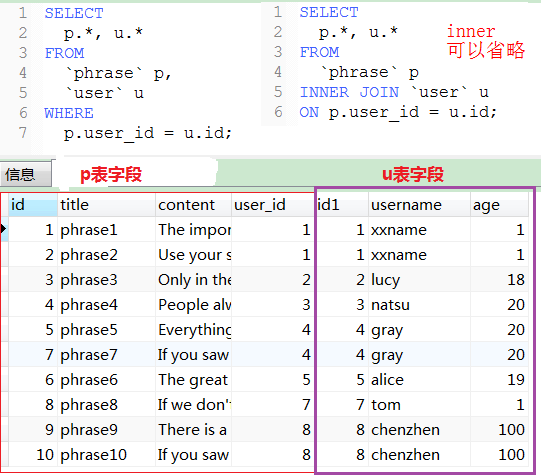Image resolution: width=541 pixels, height=476 pixels.
Task: Click 'If you saw' content in phrase10 row
Action: point(193,455)
